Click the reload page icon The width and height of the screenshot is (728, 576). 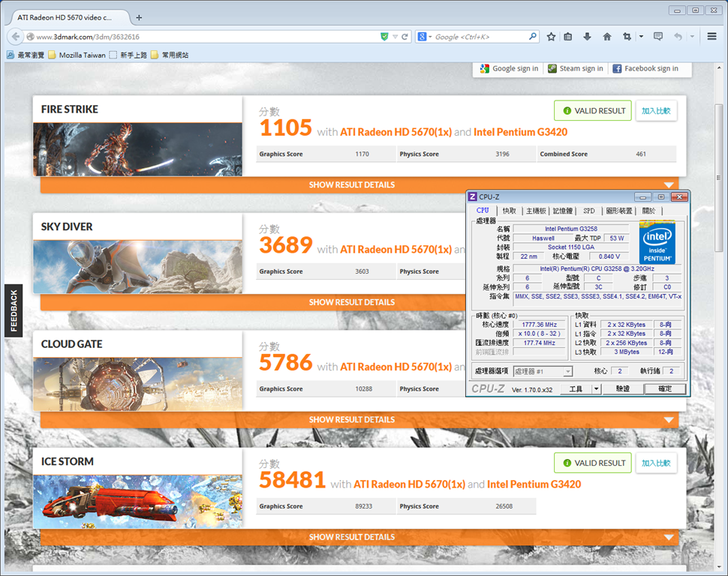click(405, 37)
